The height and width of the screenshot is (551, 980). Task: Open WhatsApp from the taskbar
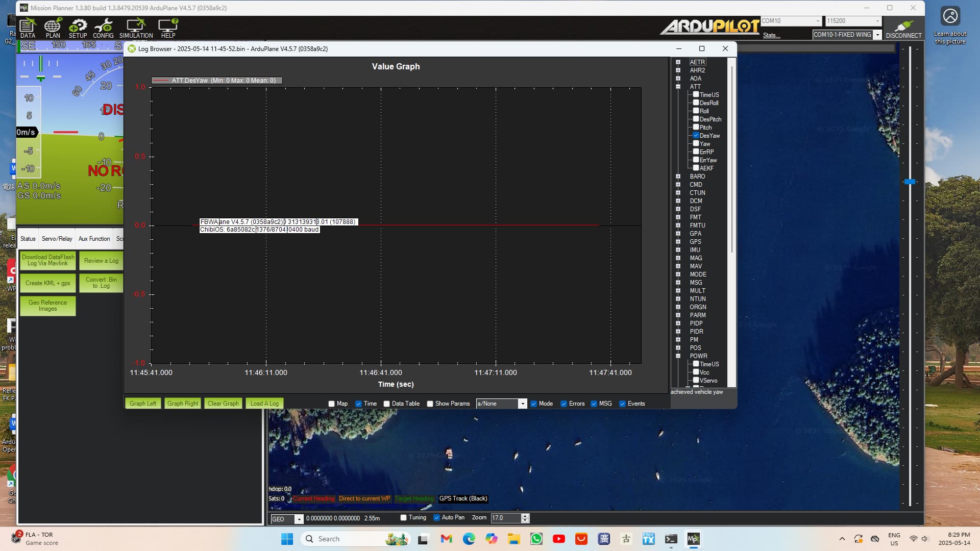[x=536, y=539]
